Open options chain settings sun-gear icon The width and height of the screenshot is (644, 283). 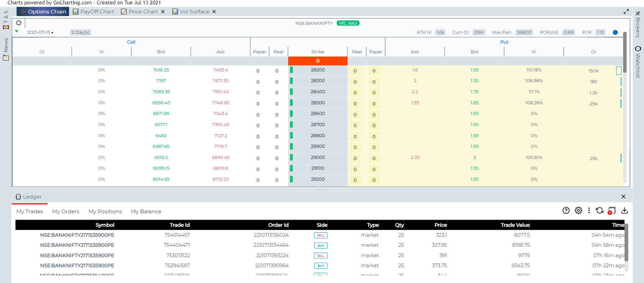click(x=19, y=23)
